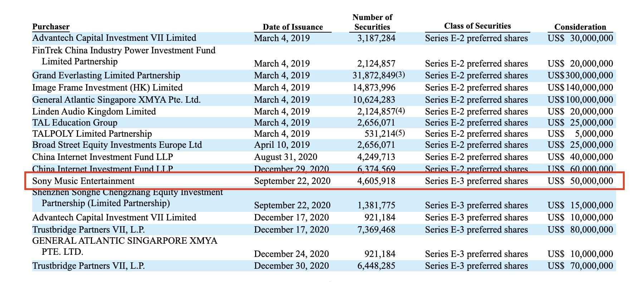The height and width of the screenshot is (282, 644).
Task: Click the TAL Education Group row name
Action: tap(75, 123)
